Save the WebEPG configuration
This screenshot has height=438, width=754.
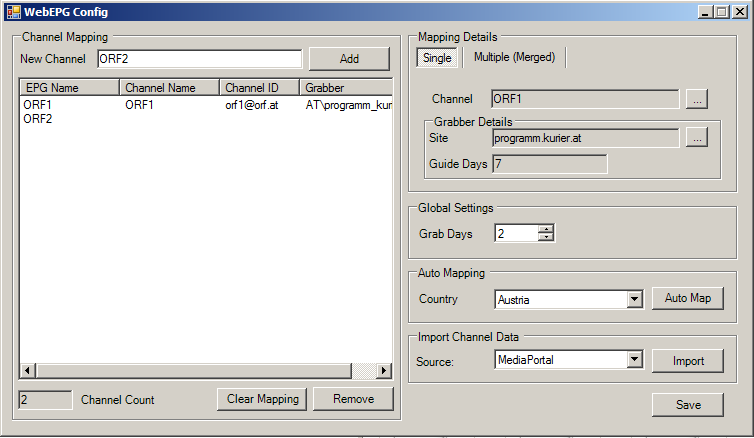688,405
